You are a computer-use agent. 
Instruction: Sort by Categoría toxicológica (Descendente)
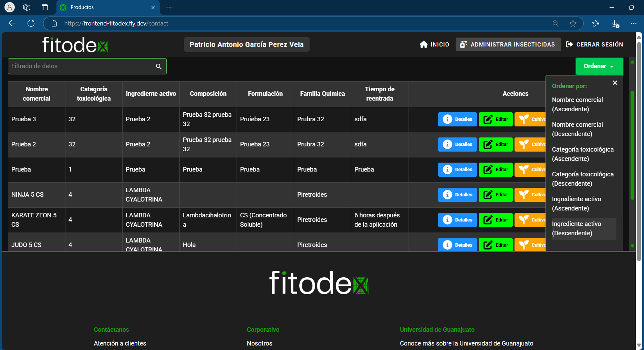point(584,179)
